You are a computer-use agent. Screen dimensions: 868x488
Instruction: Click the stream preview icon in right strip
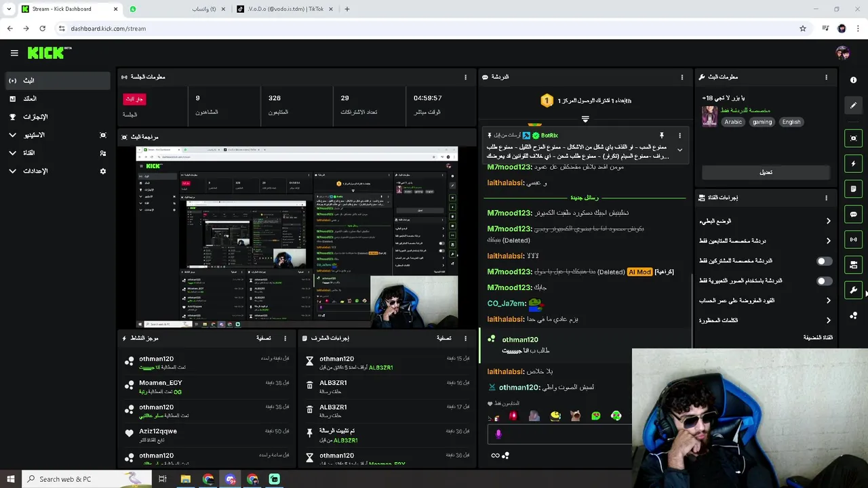(853, 138)
